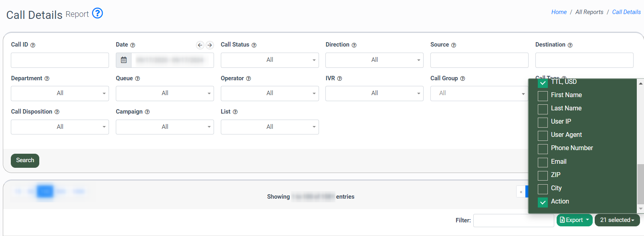
Task: Click help icon next to Call Status
Action: point(254,45)
